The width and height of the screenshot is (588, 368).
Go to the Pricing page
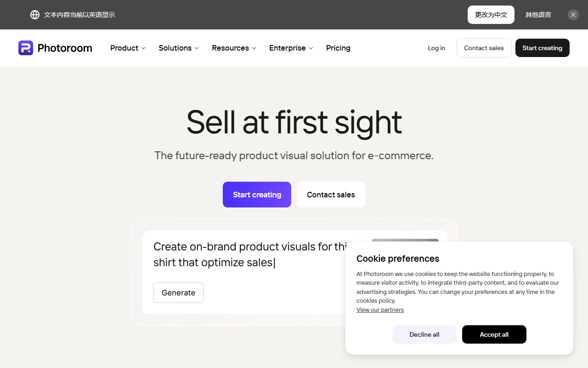338,48
